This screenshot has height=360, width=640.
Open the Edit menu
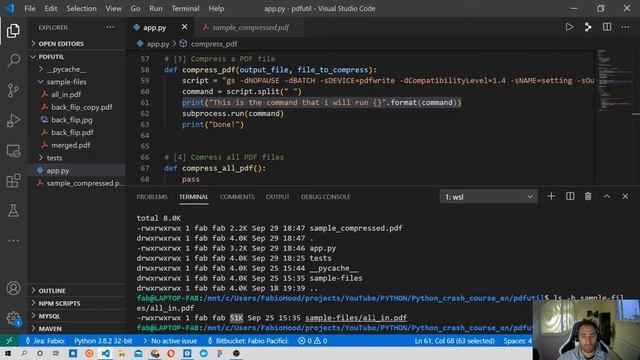(51, 8)
